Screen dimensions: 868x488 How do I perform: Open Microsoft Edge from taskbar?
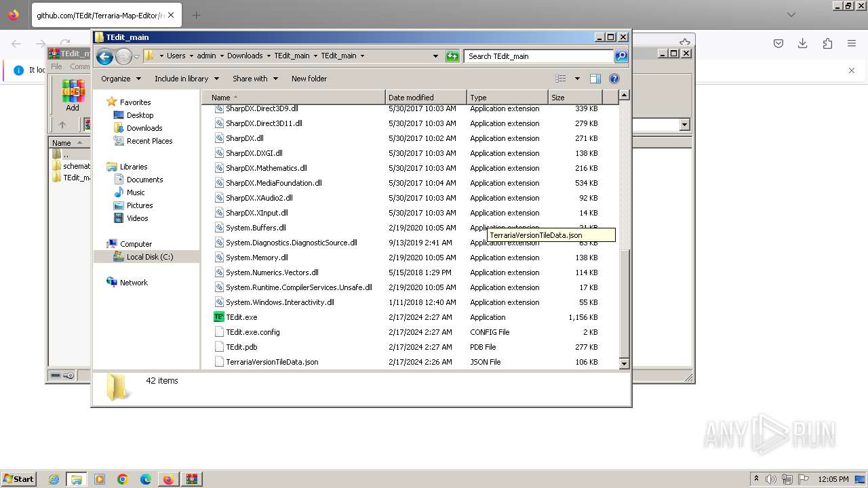coord(146,479)
